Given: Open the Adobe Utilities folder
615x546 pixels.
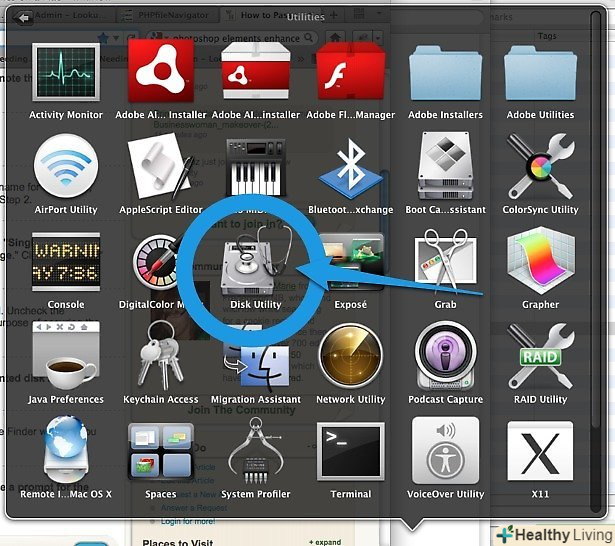Looking at the screenshot, I should (x=540, y=73).
